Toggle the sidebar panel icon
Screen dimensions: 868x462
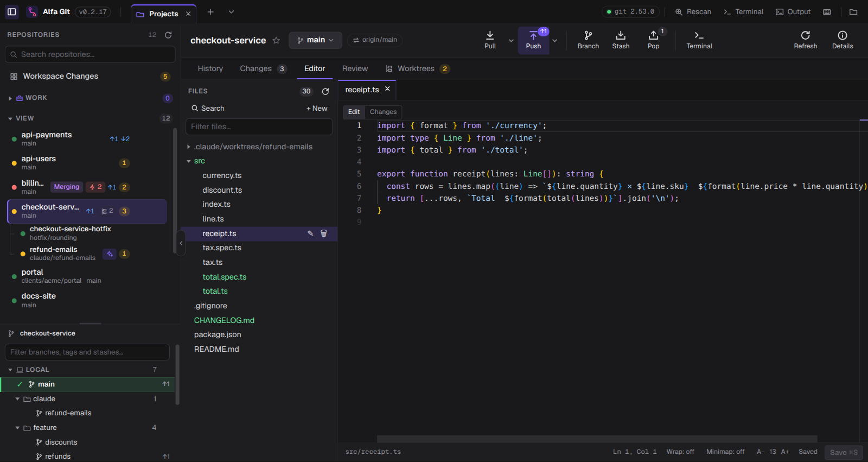click(12, 11)
